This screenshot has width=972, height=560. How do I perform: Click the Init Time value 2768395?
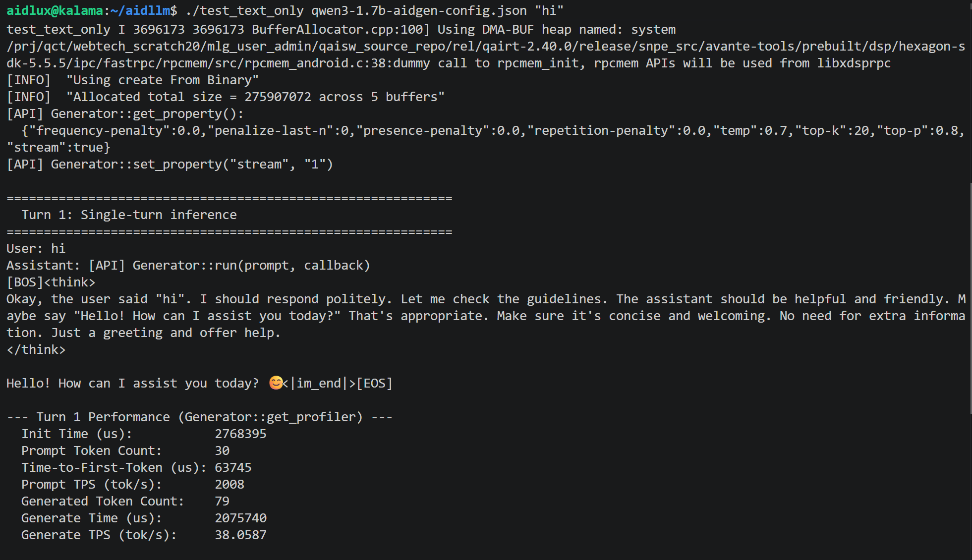point(240,434)
